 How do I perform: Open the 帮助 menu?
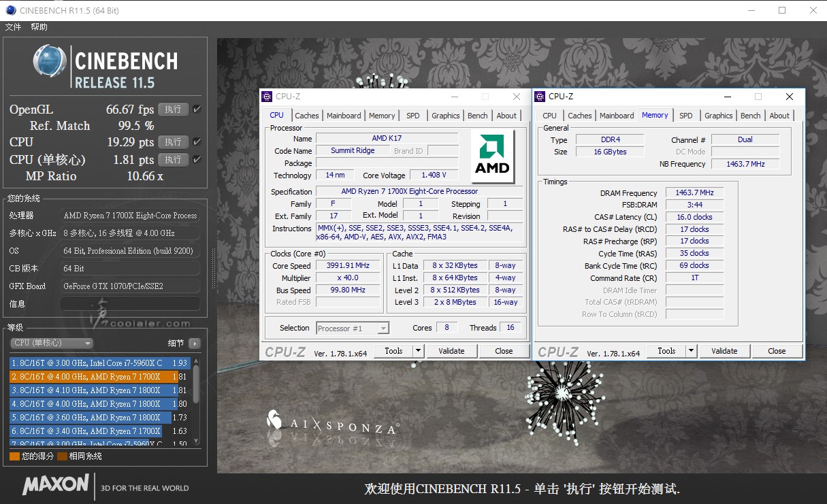point(39,27)
